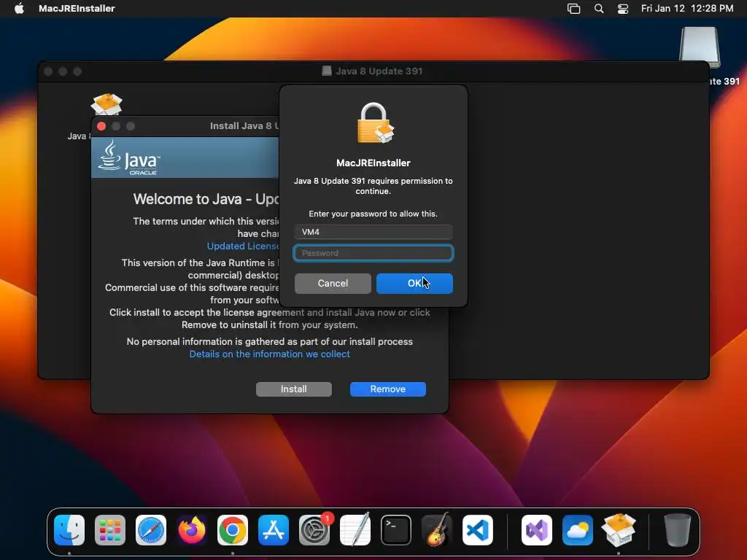Open Details on the information we collect

[x=270, y=354]
